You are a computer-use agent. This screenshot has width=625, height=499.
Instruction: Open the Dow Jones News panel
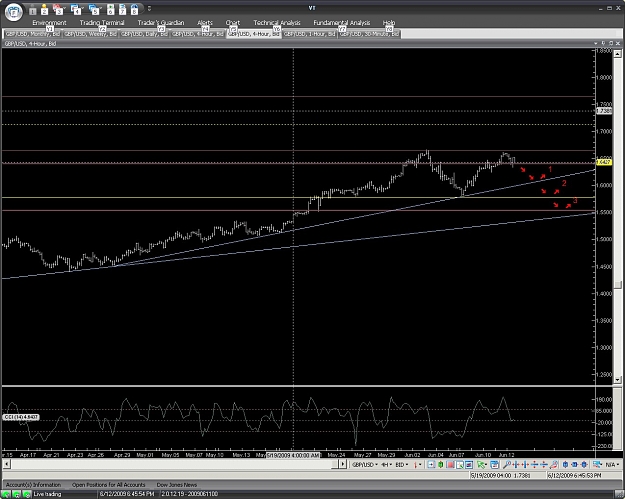coord(177,485)
